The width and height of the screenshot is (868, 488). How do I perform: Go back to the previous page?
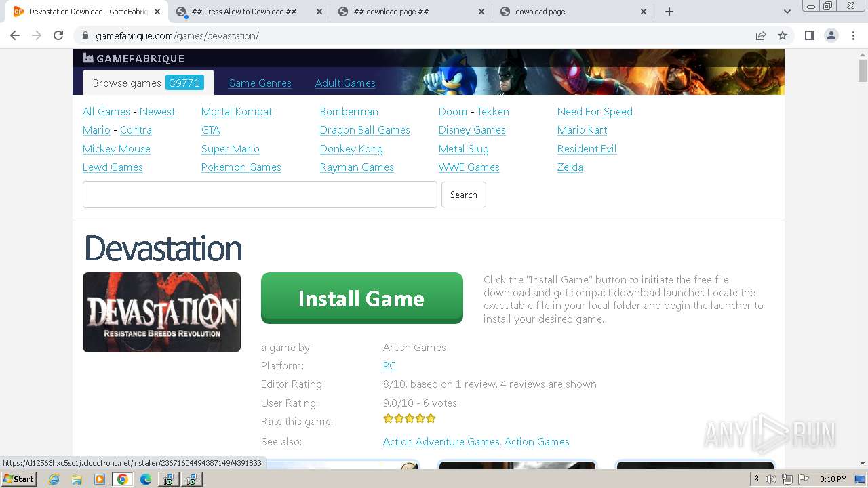(15, 35)
